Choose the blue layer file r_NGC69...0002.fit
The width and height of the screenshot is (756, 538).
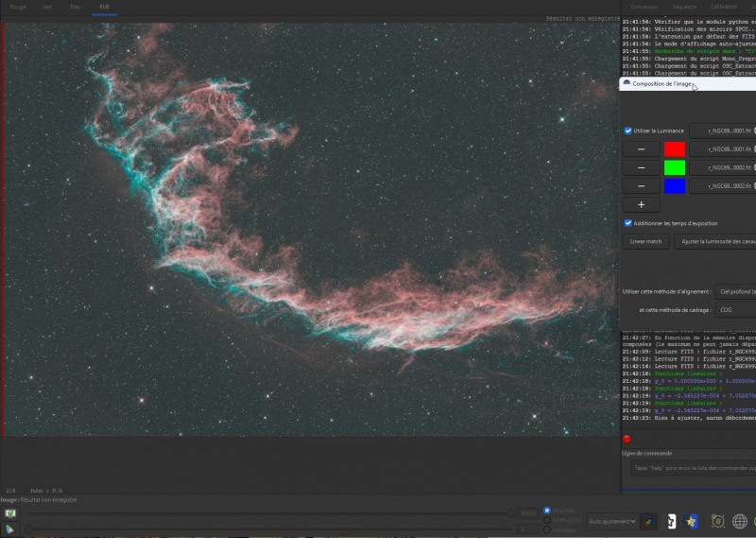click(x=723, y=185)
